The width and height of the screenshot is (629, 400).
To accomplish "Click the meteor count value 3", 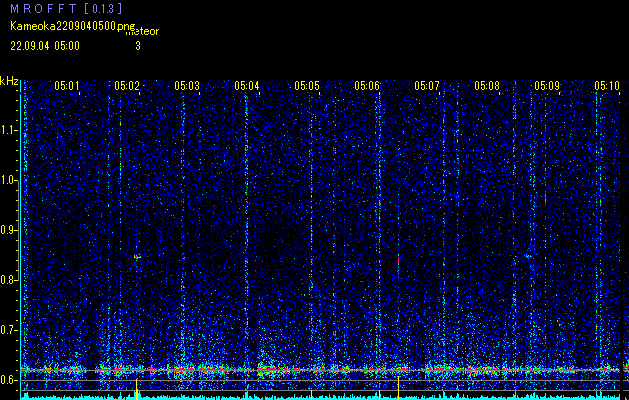I will pos(138,46).
